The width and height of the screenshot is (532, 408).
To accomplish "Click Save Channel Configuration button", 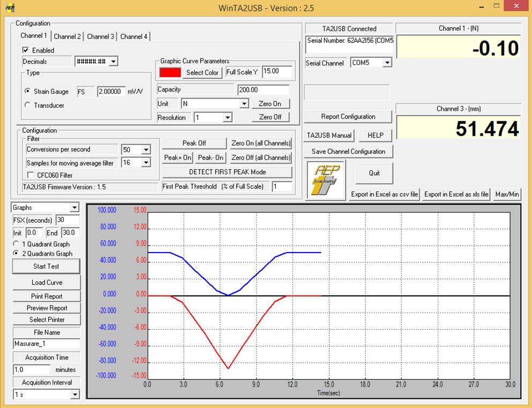I will [x=349, y=152].
